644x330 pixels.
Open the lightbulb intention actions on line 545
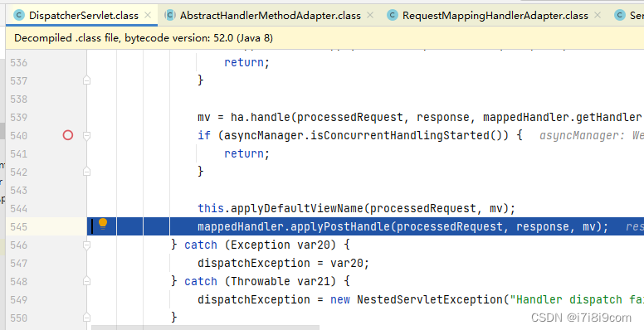pos(103,224)
